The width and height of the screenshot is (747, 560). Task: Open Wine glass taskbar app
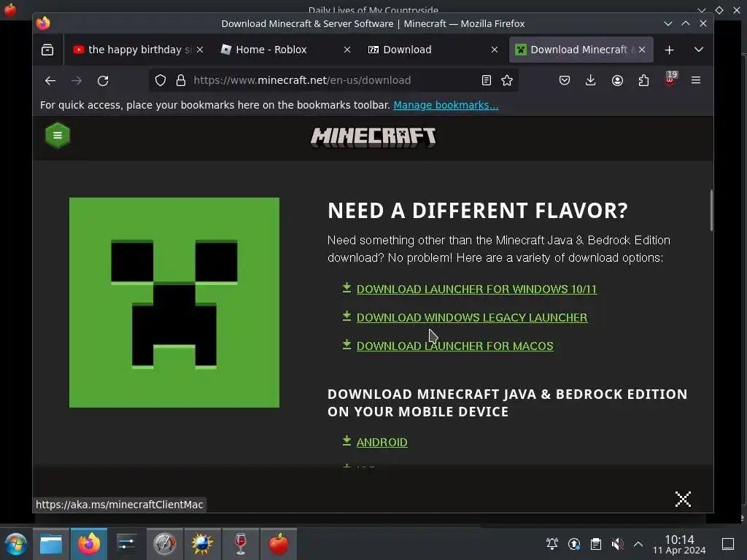tap(241, 544)
